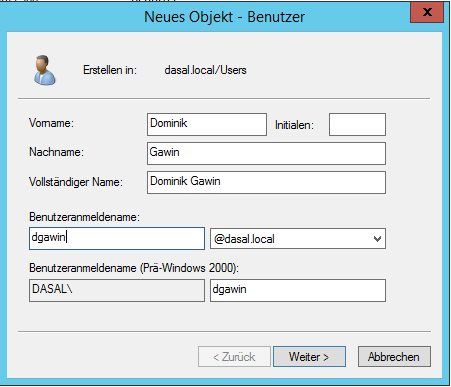
Task: Click the dropdown arrow next to @dasal.local
Action: (377, 239)
